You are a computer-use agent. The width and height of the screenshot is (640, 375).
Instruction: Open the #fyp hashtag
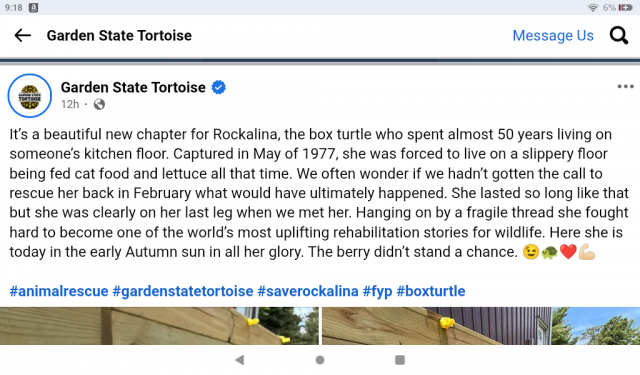pos(377,291)
